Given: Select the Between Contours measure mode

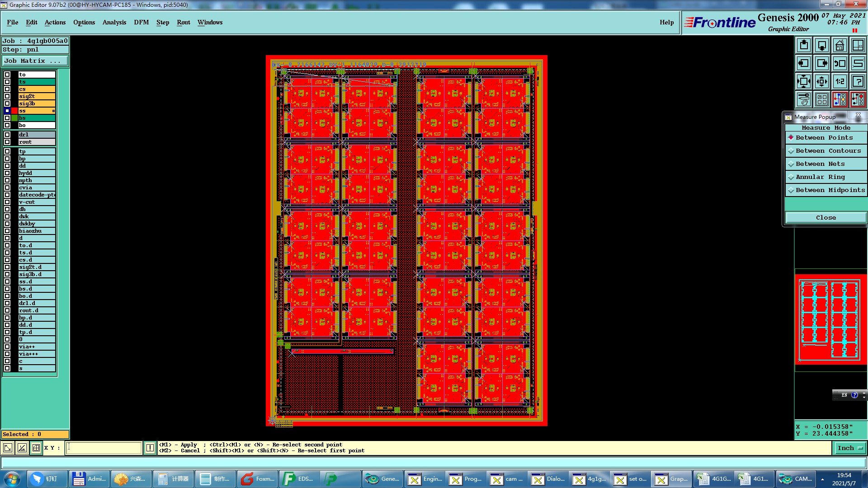Looking at the screenshot, I should click(x=828, y=151).
